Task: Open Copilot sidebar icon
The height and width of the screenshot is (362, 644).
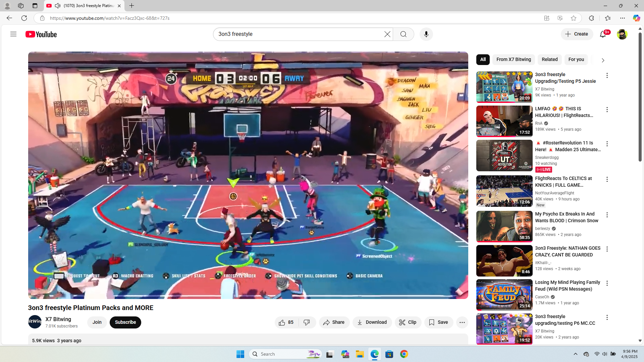Action: click(636, 18)
